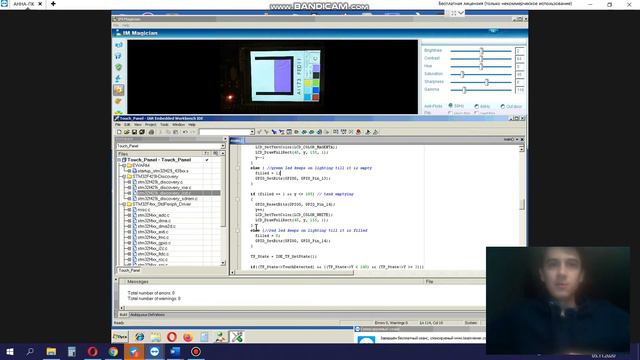Open the IAR Tools menu
640x360 pixels.
pos(164,124)
